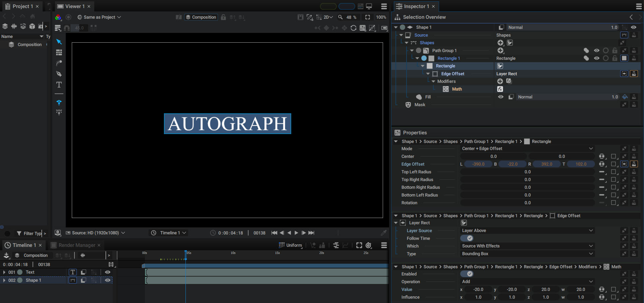Screen dimensions: 644x303
Task: Open the Inspector panel hamburger menu
Action: point(639,6)
